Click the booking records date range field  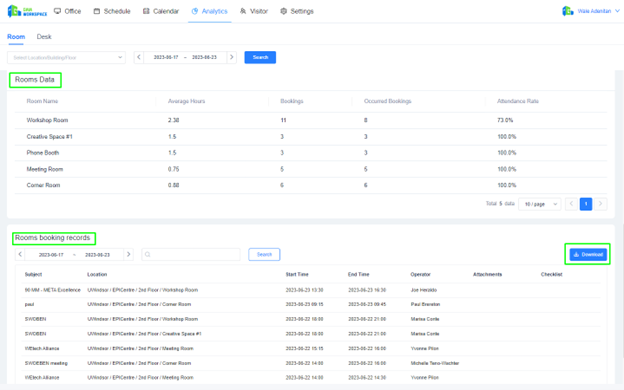coord(74,254)
